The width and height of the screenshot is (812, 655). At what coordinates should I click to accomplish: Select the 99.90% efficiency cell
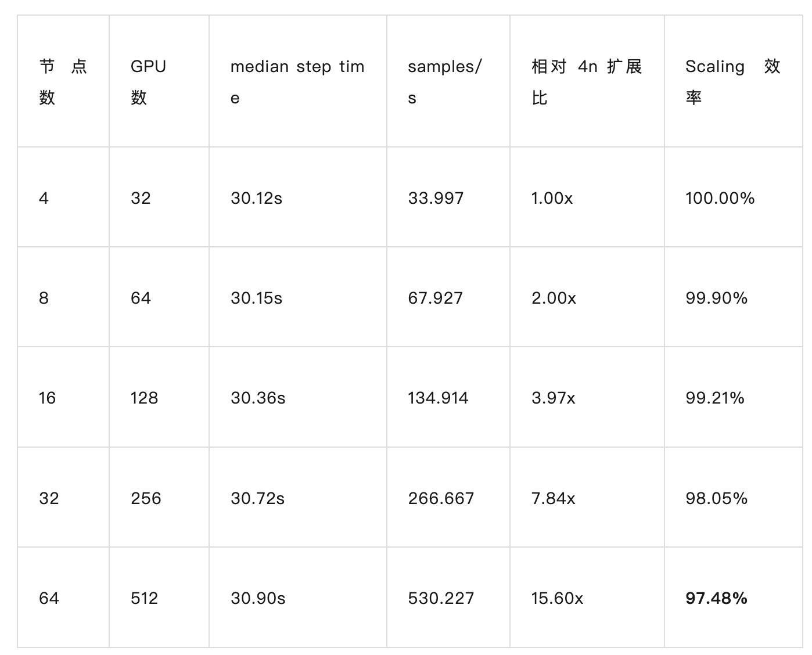pos(734,297)
